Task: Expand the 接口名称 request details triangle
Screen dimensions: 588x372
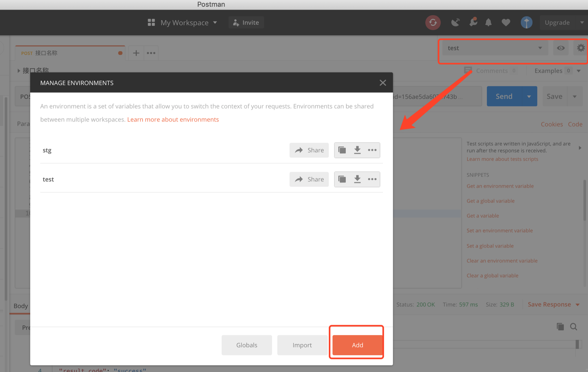Action: click(x=18, y=71)
